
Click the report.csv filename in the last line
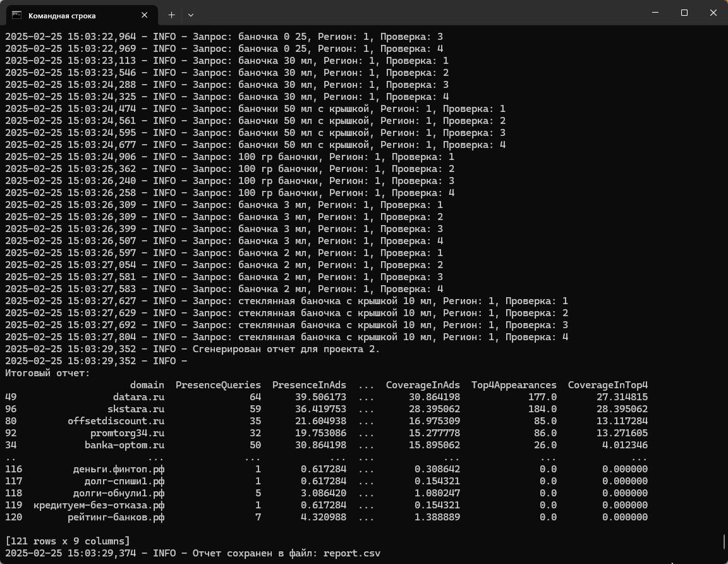[351, 553]
